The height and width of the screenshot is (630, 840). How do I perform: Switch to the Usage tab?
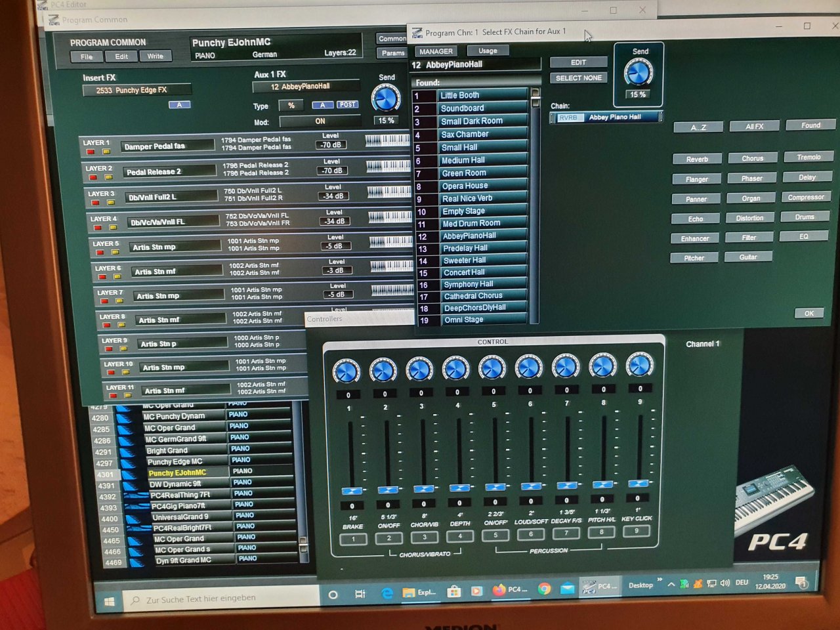coord(488,51)
